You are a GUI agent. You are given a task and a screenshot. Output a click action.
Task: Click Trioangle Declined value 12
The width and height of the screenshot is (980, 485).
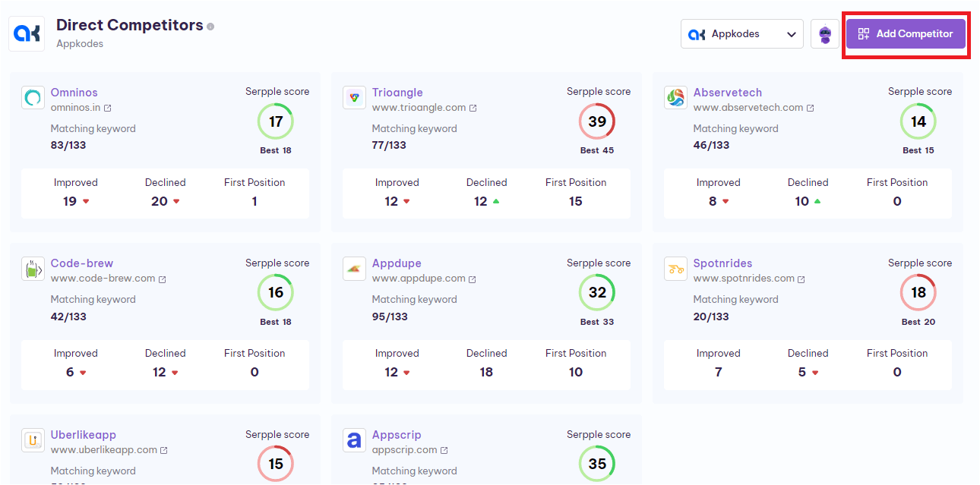coord(480,201)
